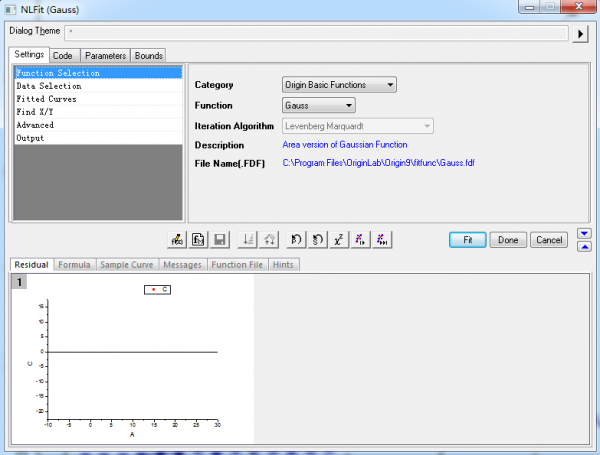Screen dimensions: 600x455
Task: Show the Residual preview tab
Action: pyautogui.click(x=31, y=265)
